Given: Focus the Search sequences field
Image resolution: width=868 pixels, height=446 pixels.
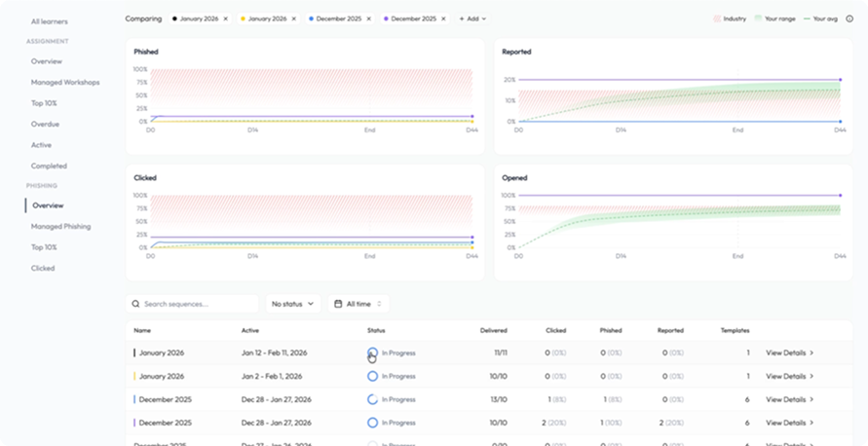Looking at the screenshot, I should coord(192,304).
